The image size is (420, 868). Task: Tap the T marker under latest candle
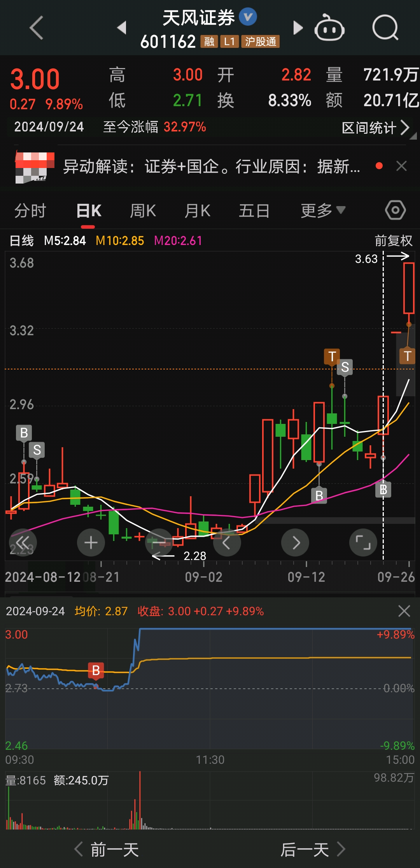(x=407, y=356)
